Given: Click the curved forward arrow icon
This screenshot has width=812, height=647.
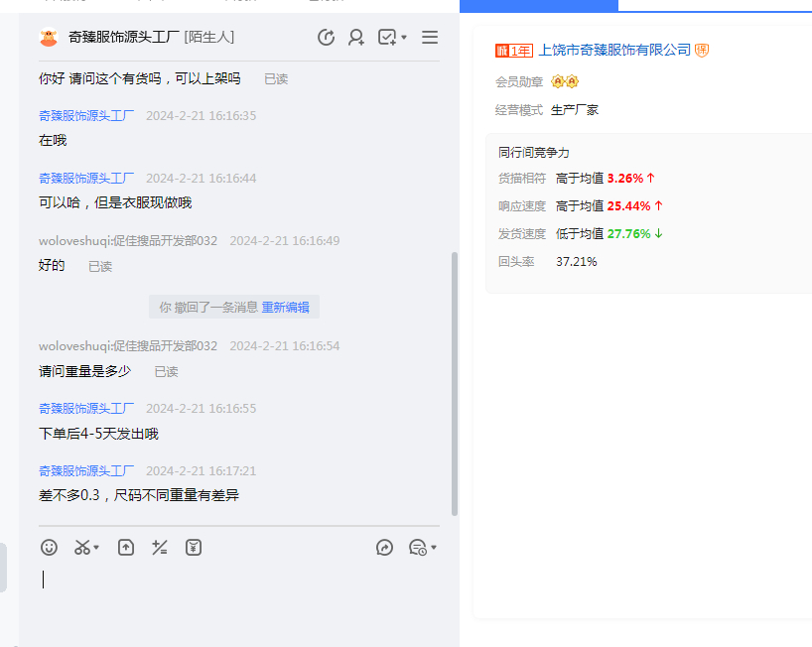Looking at the screenshot, I should [x=385, y=547].
